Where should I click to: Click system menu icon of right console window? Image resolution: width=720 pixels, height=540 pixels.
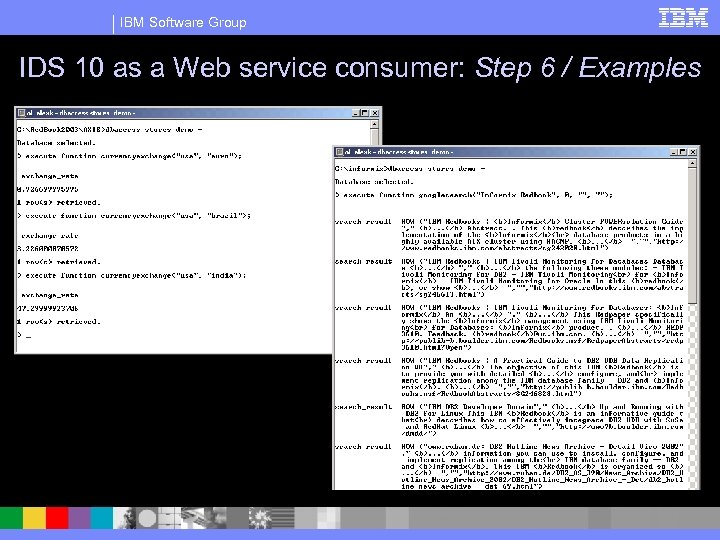point(339,152)
